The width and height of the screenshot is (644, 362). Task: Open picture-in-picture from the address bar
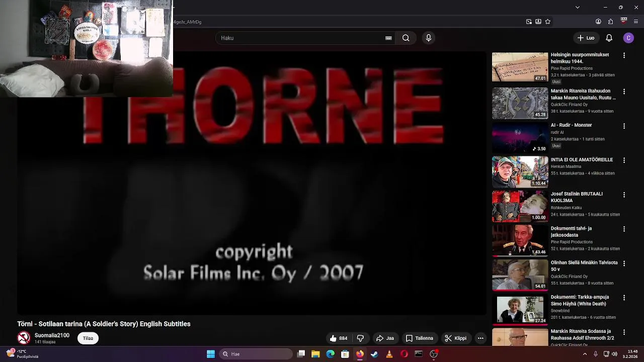(529, 22)
